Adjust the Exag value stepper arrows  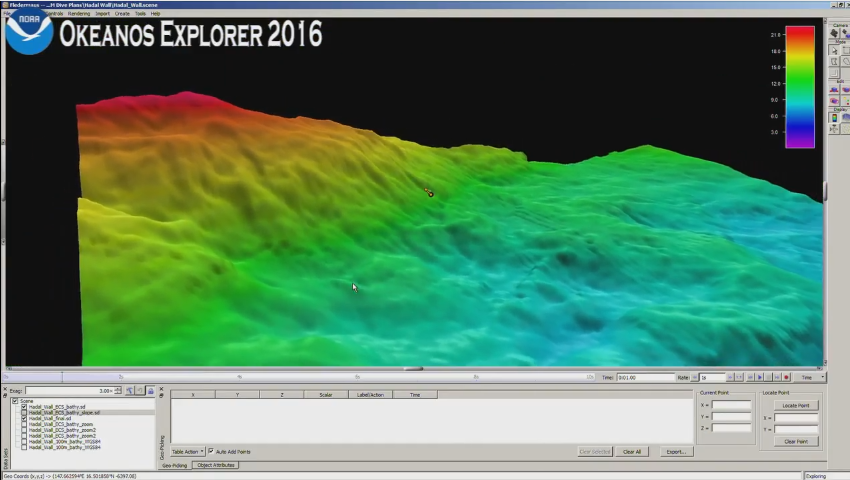118,391
